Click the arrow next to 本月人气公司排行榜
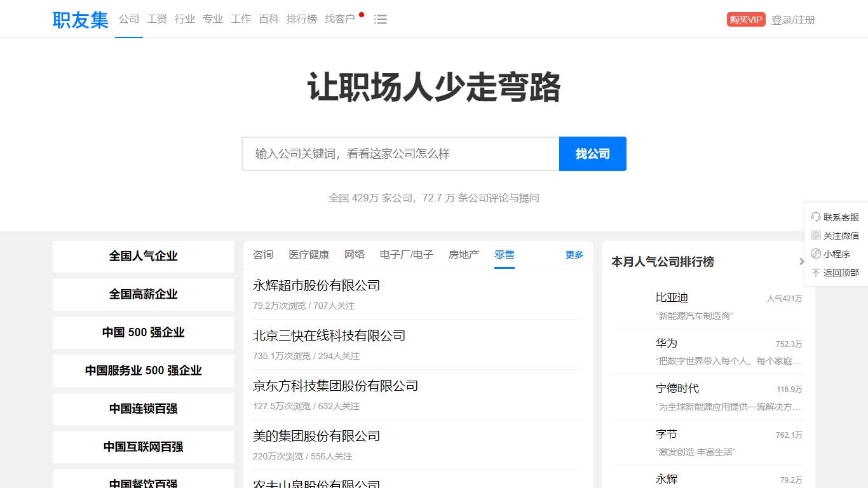Screen dimensions: 868x488 802,261
